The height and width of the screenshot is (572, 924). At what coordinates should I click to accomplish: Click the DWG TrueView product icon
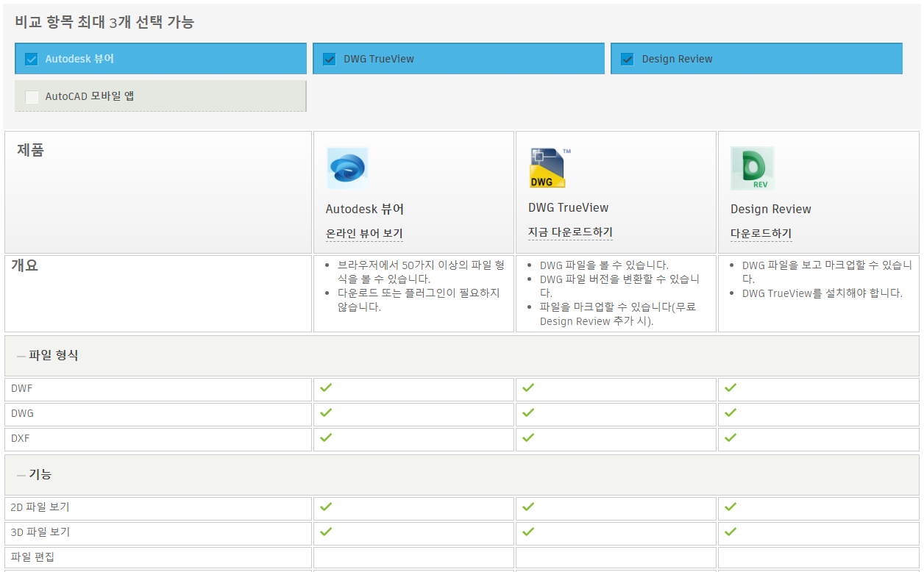pos(549,168)
